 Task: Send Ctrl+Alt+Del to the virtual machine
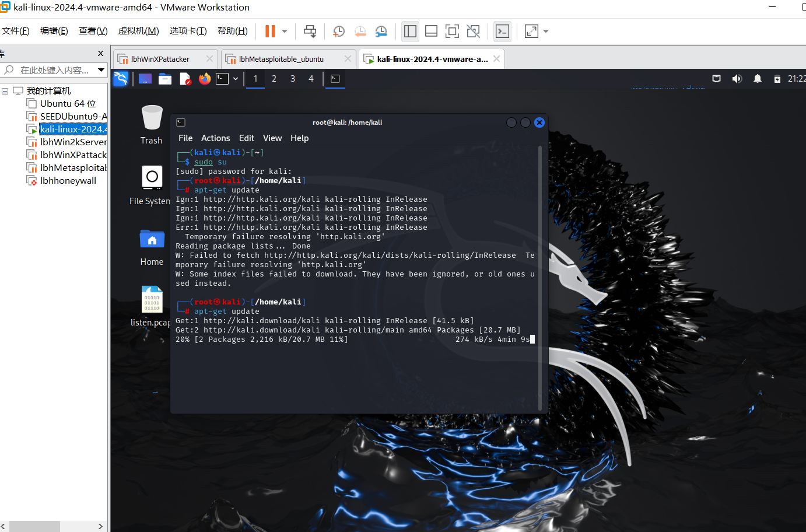tap(310, 32)
